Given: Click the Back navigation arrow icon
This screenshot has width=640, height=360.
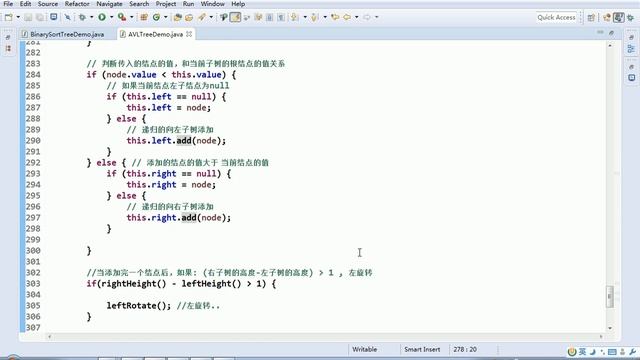Looking at the screenshot, I should click(x=347, y=17).
